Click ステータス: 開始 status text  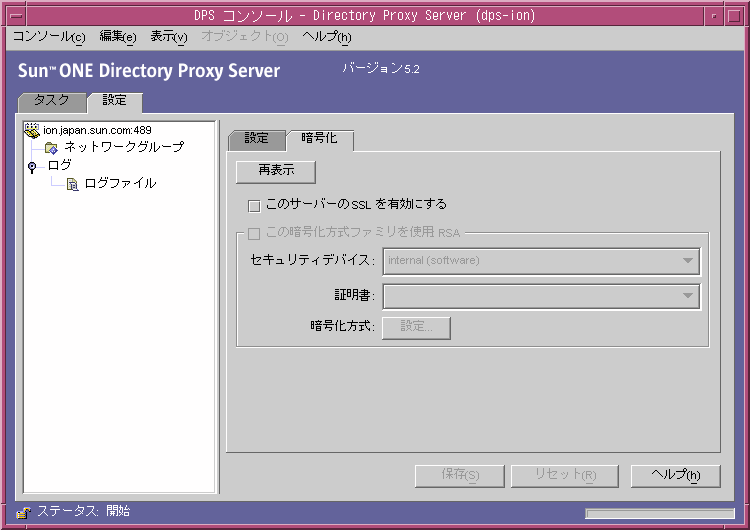tap(84, 511)
